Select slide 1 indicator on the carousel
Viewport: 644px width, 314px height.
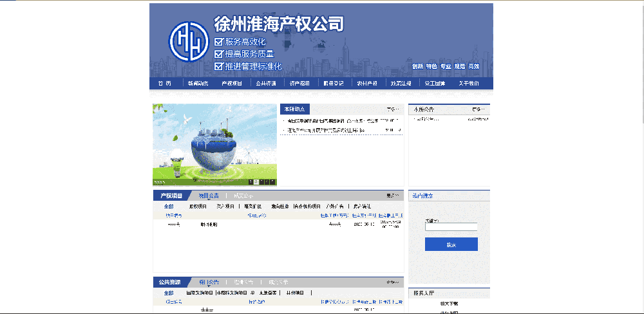click(251, 182)
